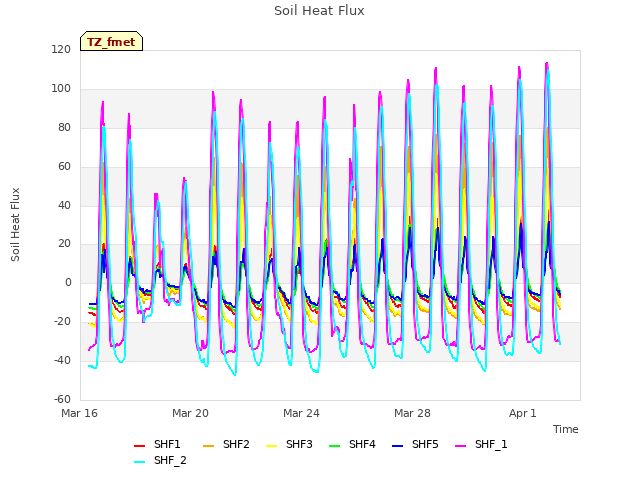640x480 pixels.
Task: Click the SHF5 legend label
Action: 425,444
